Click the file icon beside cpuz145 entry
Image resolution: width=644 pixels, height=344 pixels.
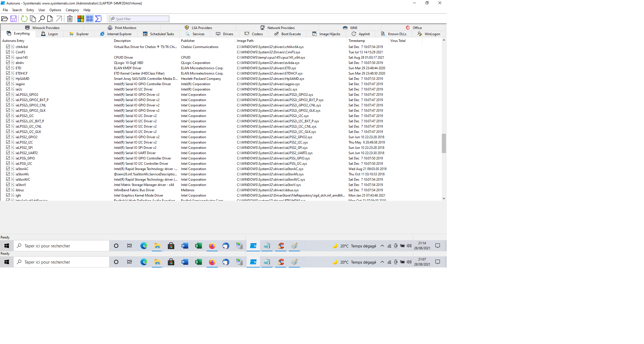(13, 57)
